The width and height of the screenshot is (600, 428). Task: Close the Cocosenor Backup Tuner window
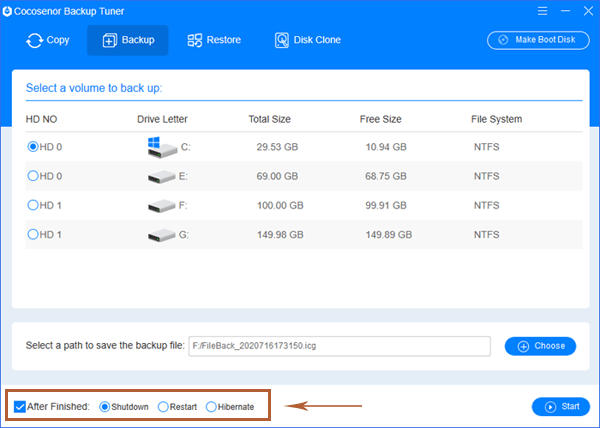pyautogui.click(x=588, y=11)
